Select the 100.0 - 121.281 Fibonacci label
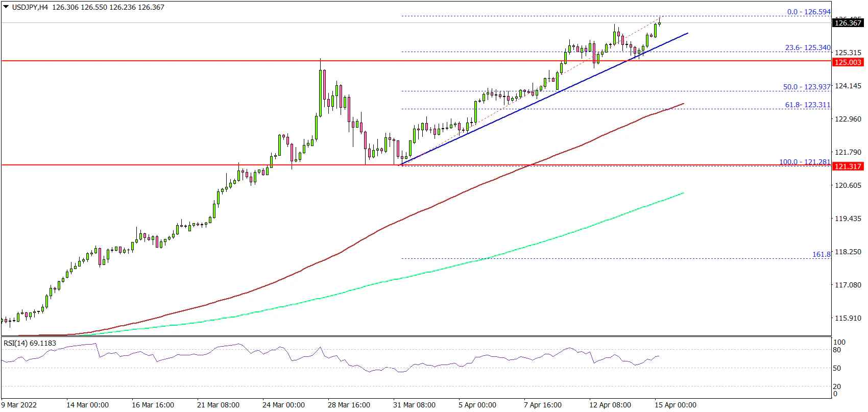 point(805,162)
